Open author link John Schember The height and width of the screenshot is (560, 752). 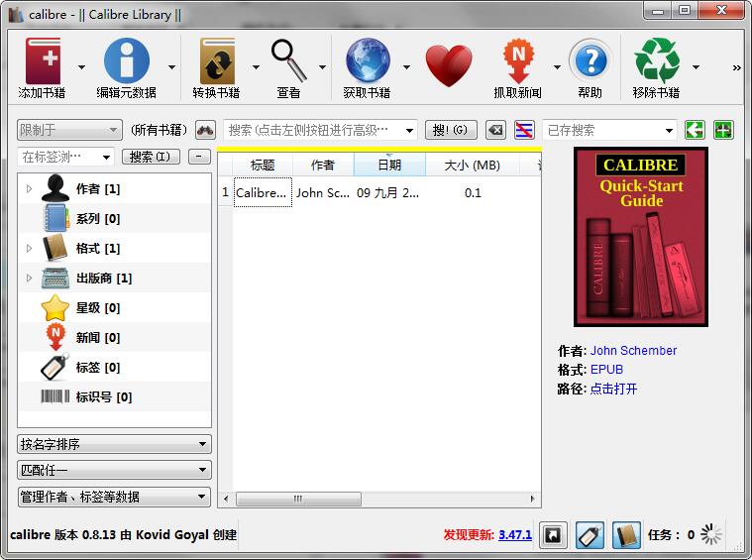[633, 350]
